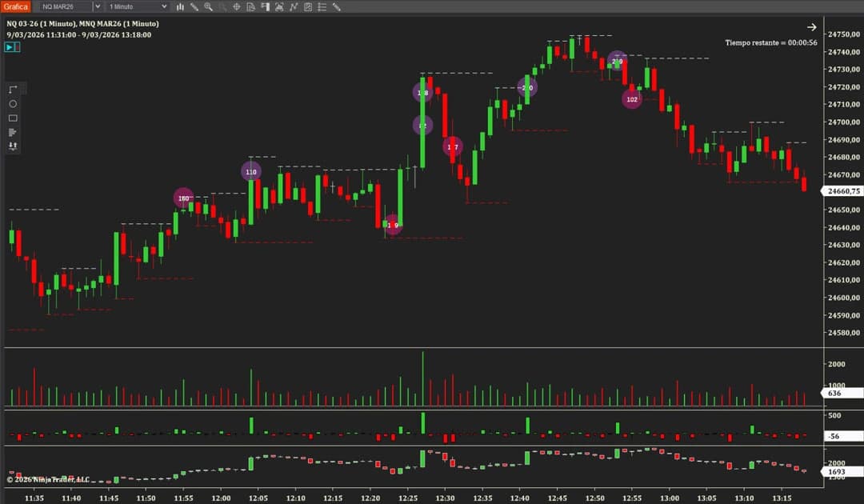Viewport: 864px width, 504px height.
Task: Select the ellipse tool in left sidebar
Action: coord(12,104)
